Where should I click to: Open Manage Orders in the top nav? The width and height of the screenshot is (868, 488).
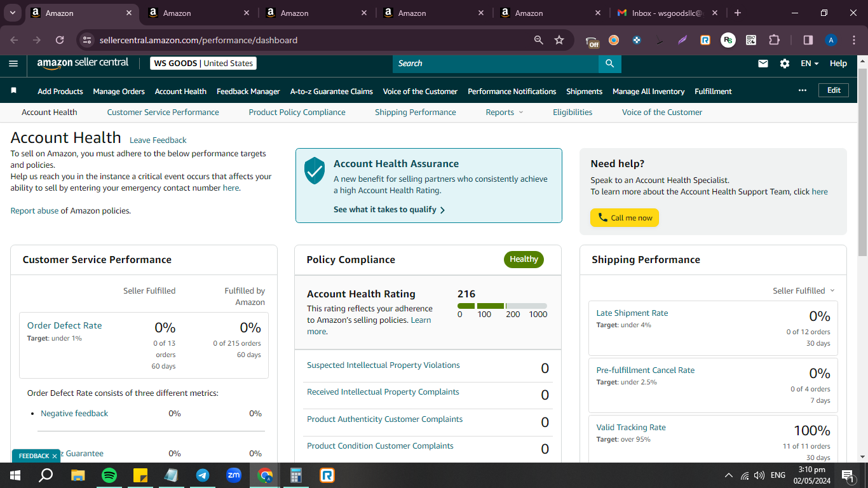(119, 91)
